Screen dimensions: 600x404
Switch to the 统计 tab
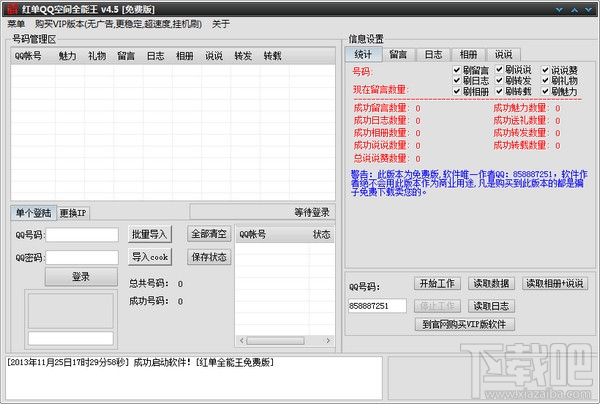pos(363,54)
